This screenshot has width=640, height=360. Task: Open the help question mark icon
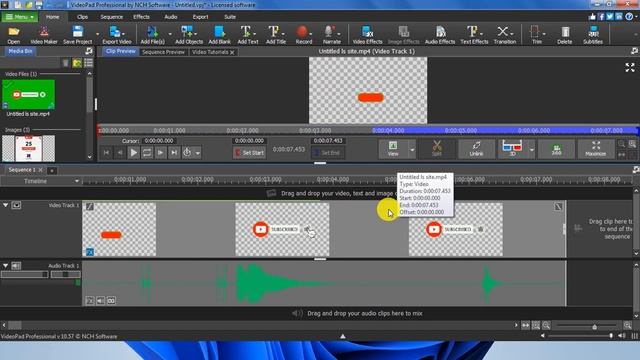click(629, 16)
